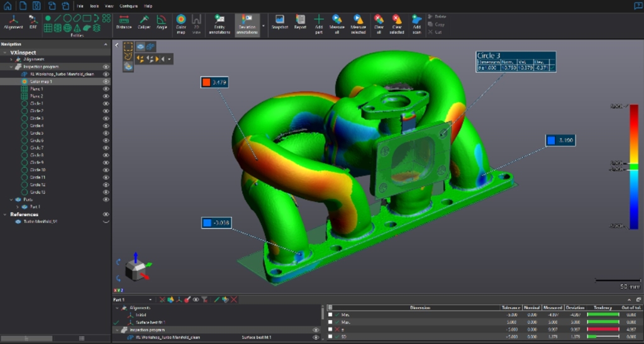The width and height of the screenshot is (644, 344).
Task: Open the Alignment tool in the toolbar
Action: tap(13, 22)
